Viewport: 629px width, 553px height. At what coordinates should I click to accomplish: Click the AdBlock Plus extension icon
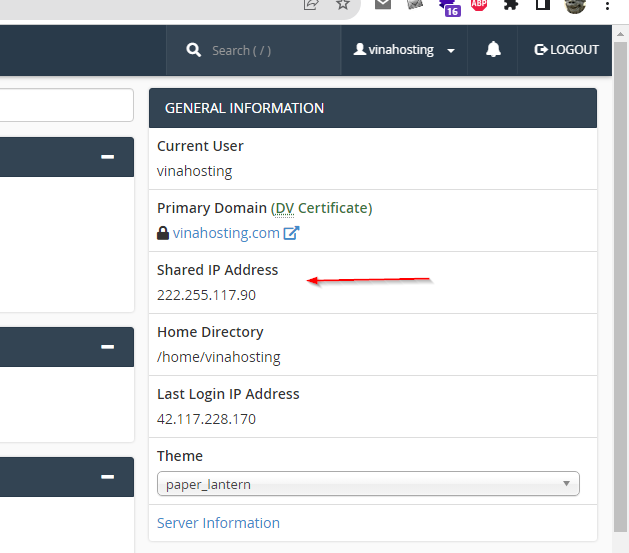[x=479, y=5]
